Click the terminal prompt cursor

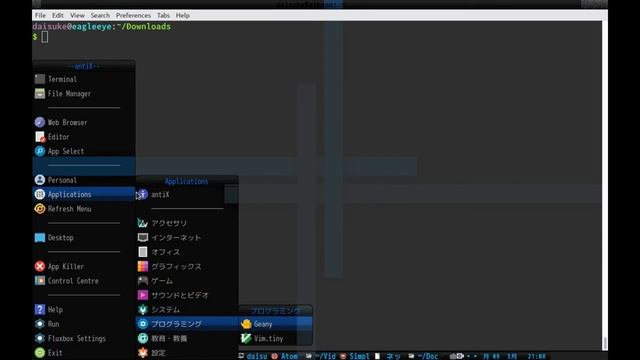44,37
